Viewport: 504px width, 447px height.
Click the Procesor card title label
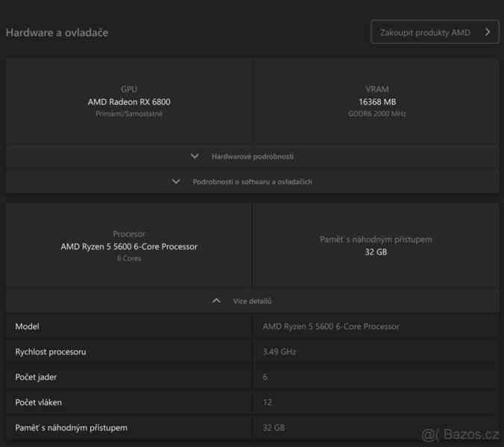[129, 234]
